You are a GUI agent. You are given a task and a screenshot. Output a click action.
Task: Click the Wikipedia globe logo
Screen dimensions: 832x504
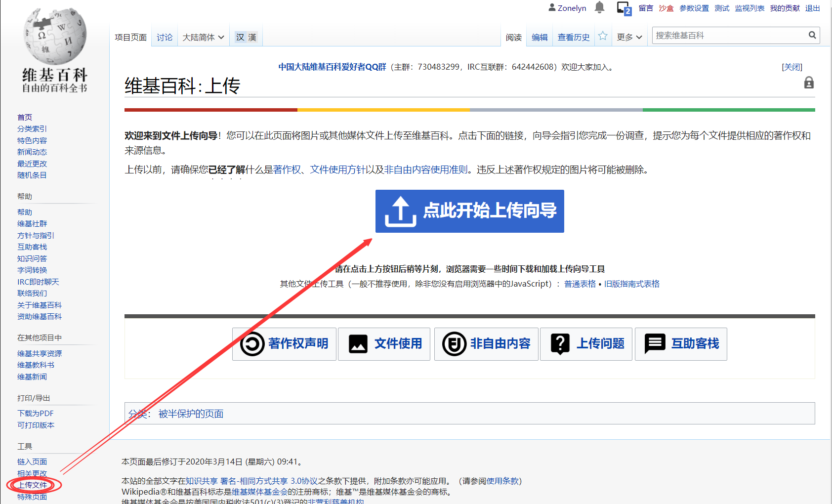(55, 36)
